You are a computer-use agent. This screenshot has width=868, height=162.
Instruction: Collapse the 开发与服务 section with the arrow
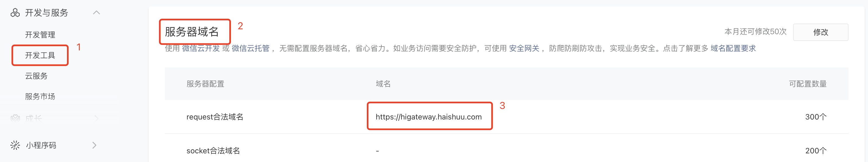(97, 13)
